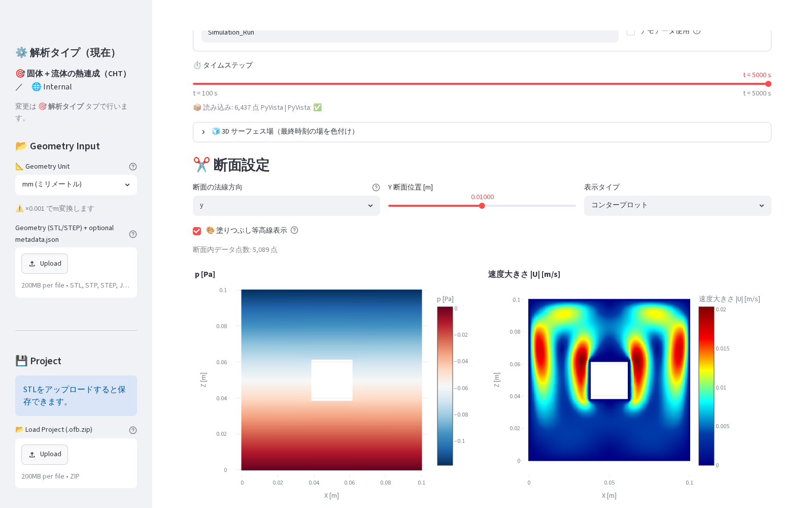Click Upload button for Geometry STL/STEP
Viewport: 812px width, 508px height.
click(45, 264)
